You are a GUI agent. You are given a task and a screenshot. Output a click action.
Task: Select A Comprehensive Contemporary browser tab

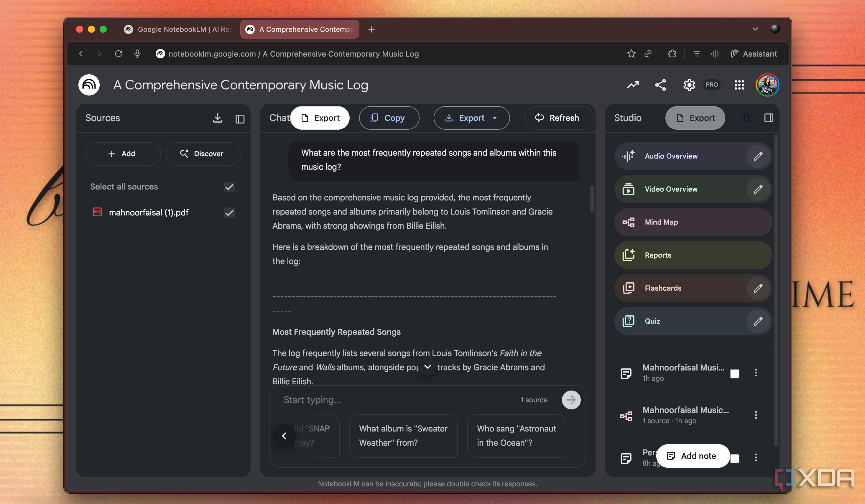pyautogui.click(x=300, y=29)
